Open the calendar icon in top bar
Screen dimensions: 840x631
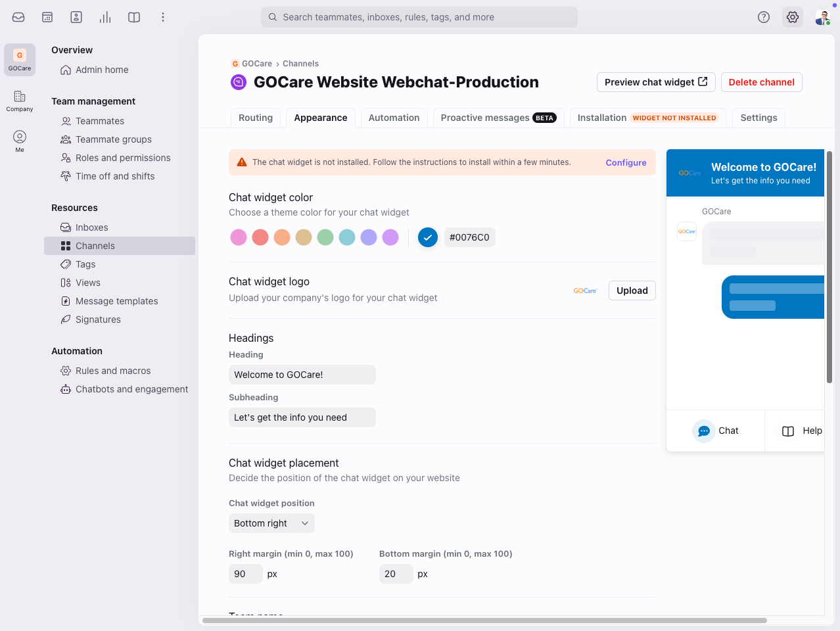pyautogui.click(x=47, y=17)
